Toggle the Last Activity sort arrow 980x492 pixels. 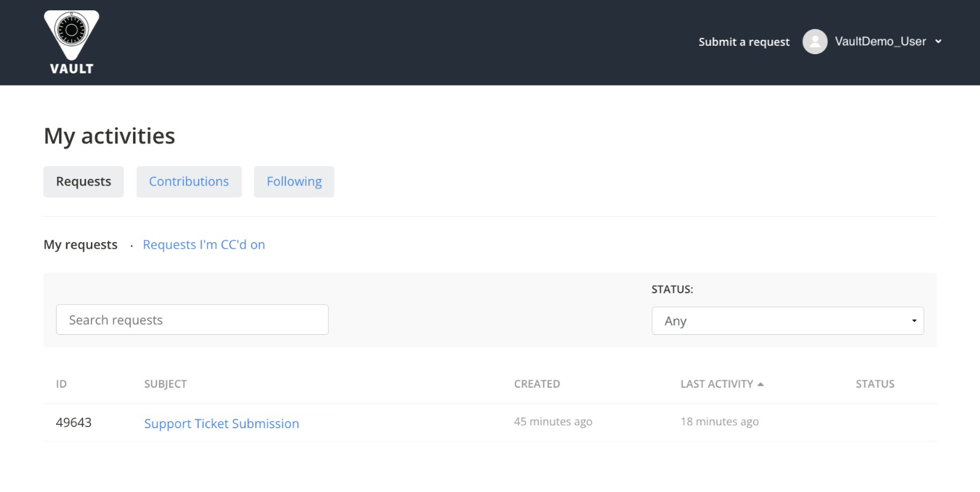tap(760, 384)
